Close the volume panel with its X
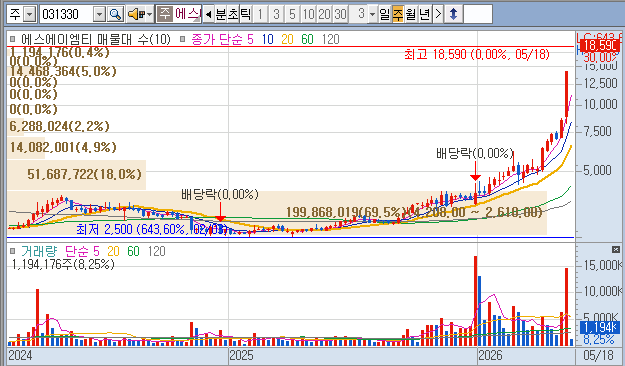Screen dimensions: 625x366 pyautogui.click(x=616, y=250)
